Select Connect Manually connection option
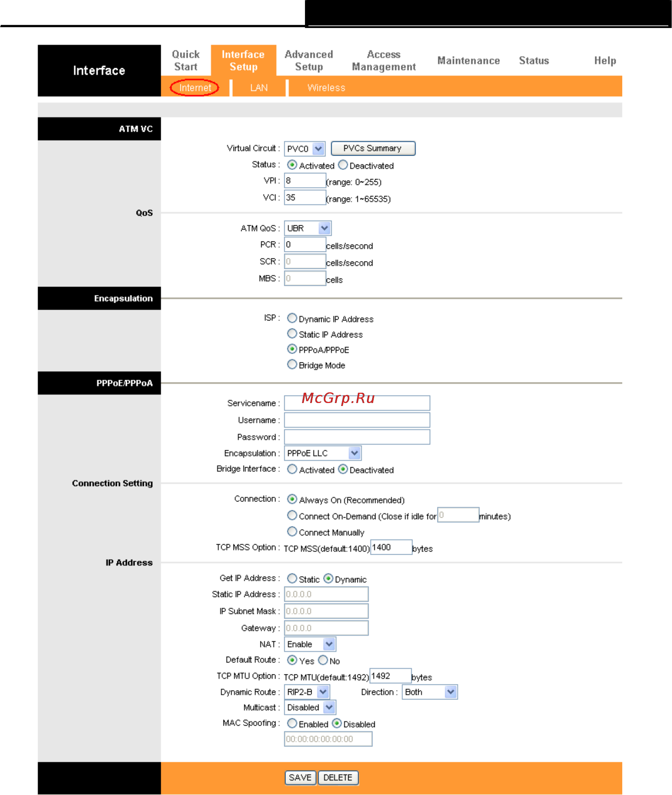The width and height of the screenshot is (672, 795). click(x=292, y=531)
